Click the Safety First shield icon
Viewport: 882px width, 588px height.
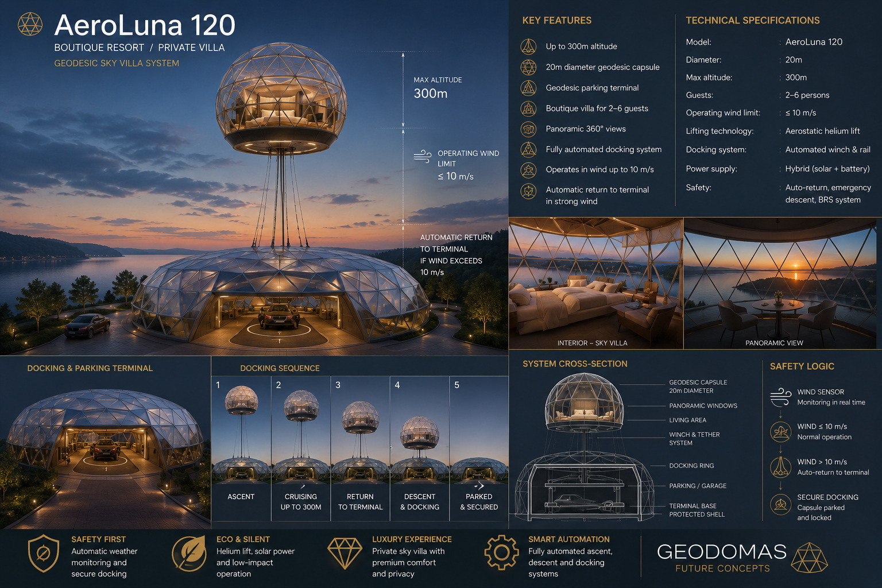pyautogui.click(x=44, y=554)
